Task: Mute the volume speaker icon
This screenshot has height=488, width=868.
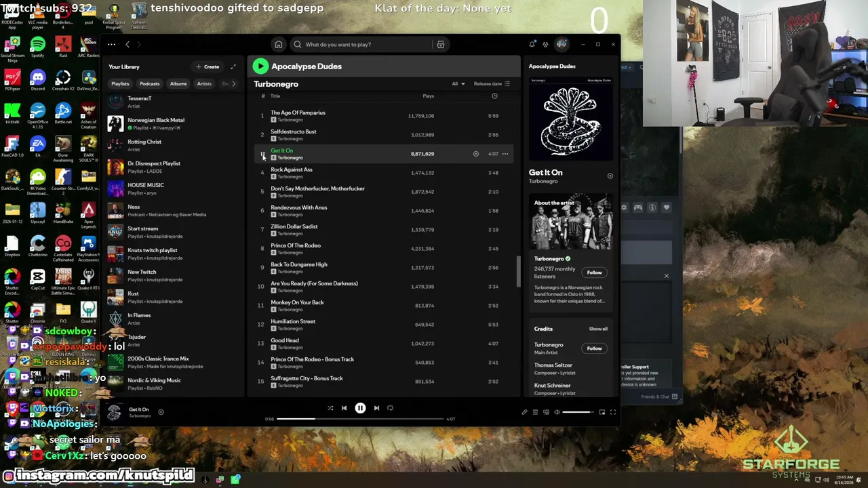Action: tap(557, 412)
